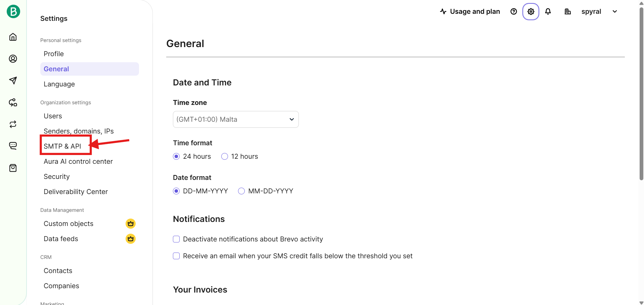Open the settings gear icon

pos(531,12)
